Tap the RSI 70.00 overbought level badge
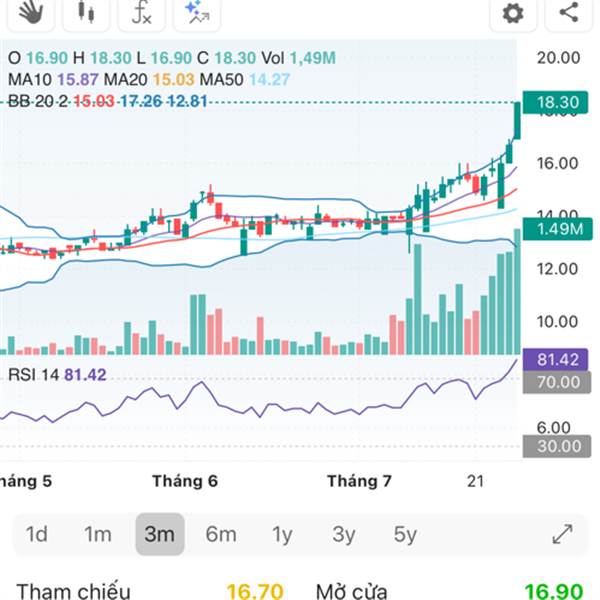Image resolution: width=600 pixels, height=600 pixels. pyautogui.click(x=557, y=382)
